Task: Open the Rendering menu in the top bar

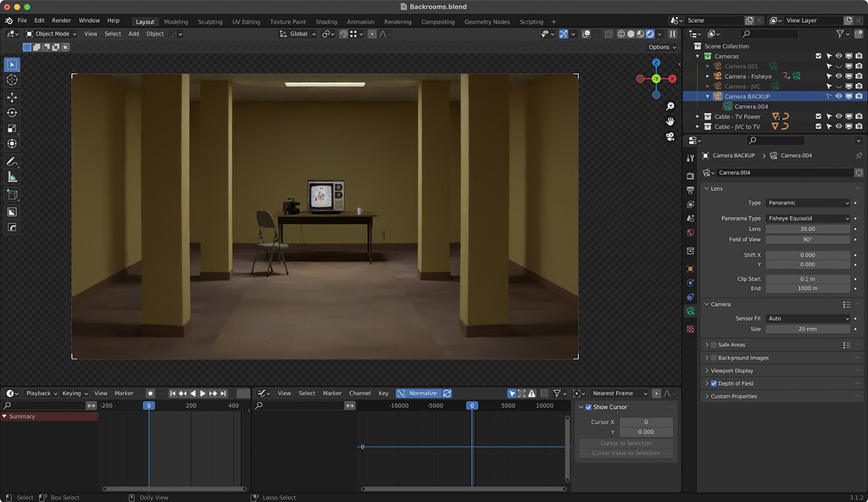Action: pyautogui.click(x=398, y=21)
